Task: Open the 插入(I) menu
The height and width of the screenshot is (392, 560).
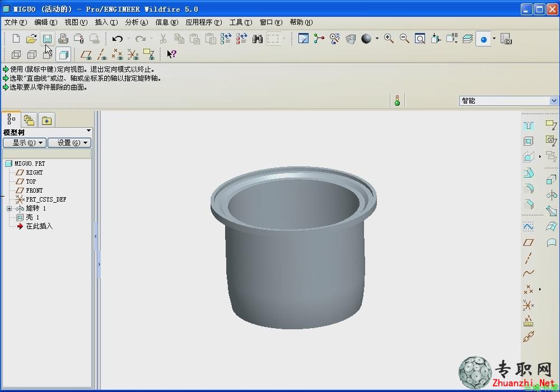Action: tap(106, 22)
